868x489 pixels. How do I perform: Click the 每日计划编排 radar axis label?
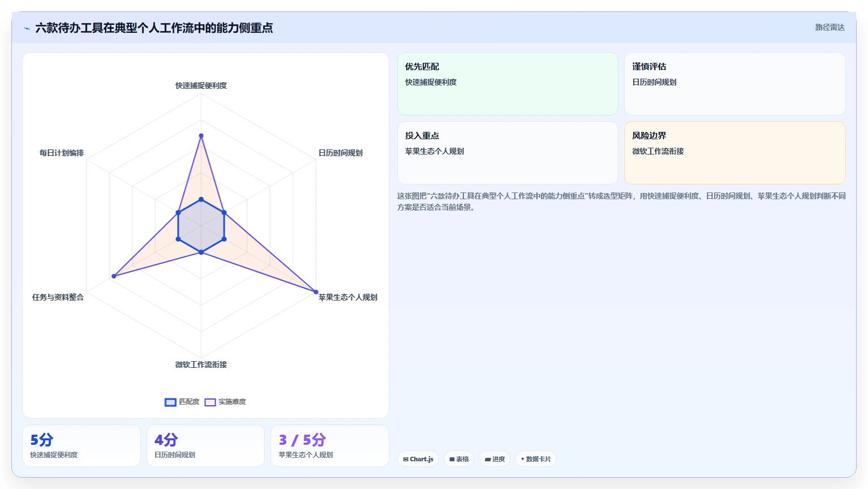click(62, 153)
